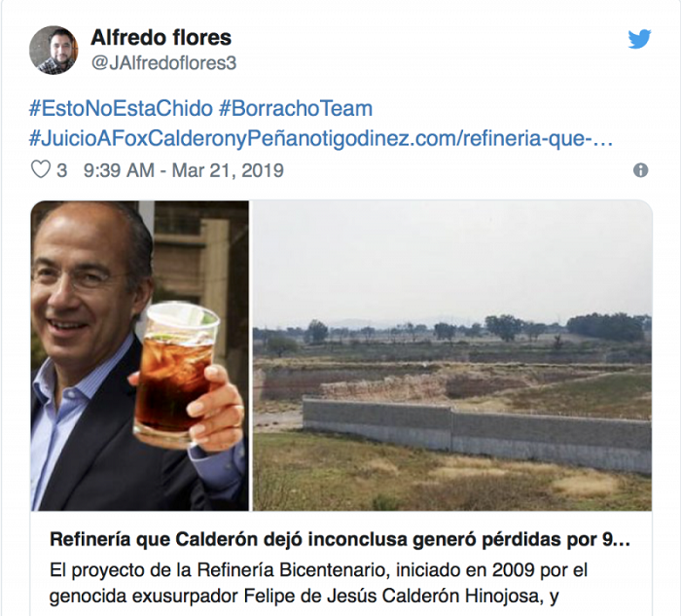681x616 pixels.
Task: Click the Twitter bird logo
Action: click(639, 39)
